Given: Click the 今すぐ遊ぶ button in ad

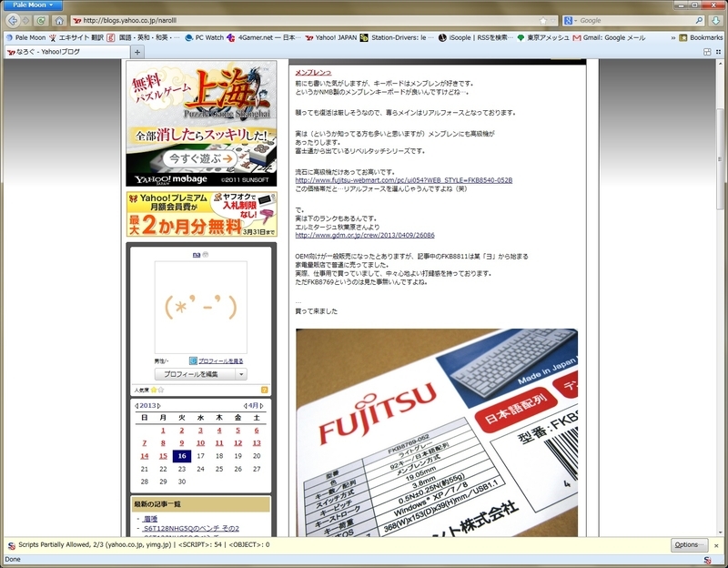Looking at the screenshot, I should point(199,158).
